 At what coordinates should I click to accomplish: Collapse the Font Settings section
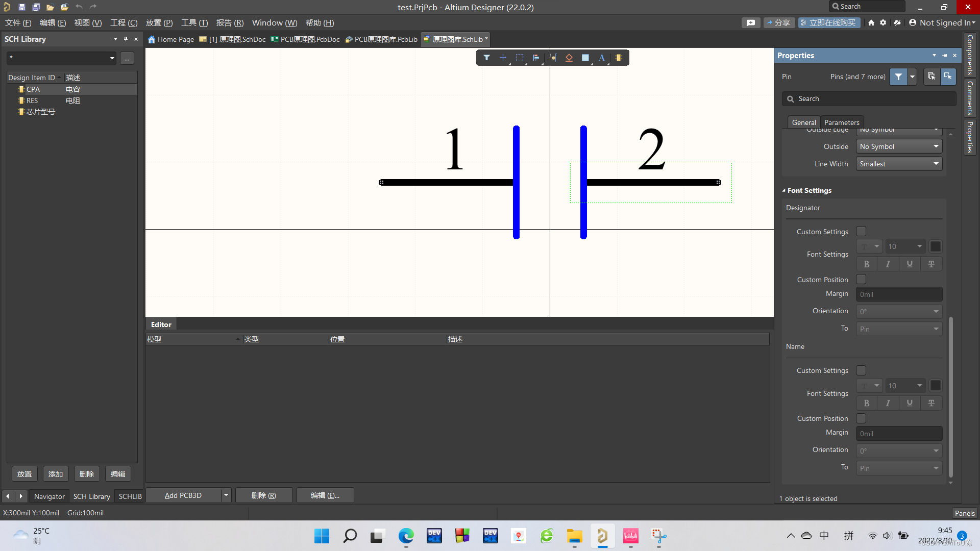(x=784, y=190)
